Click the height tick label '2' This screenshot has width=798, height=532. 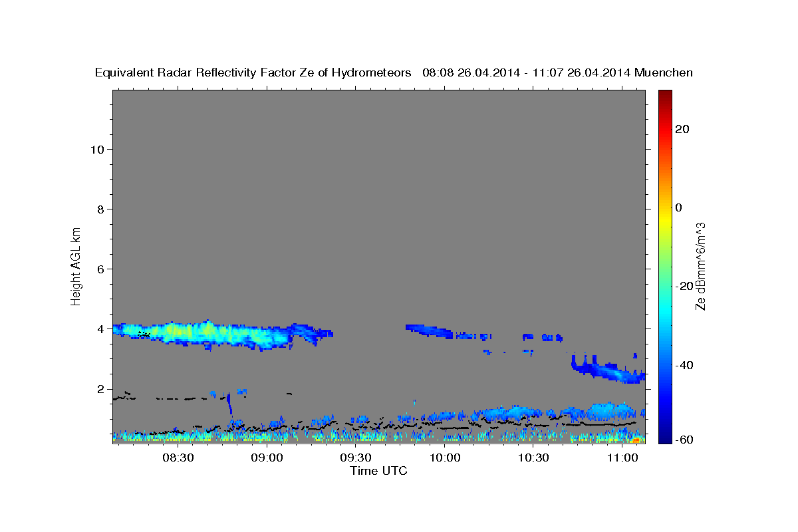[100, 389]
